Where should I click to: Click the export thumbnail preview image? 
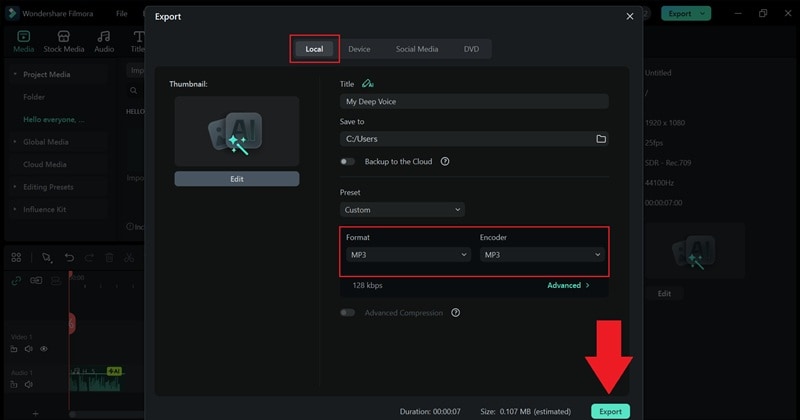tap(237, 132)
